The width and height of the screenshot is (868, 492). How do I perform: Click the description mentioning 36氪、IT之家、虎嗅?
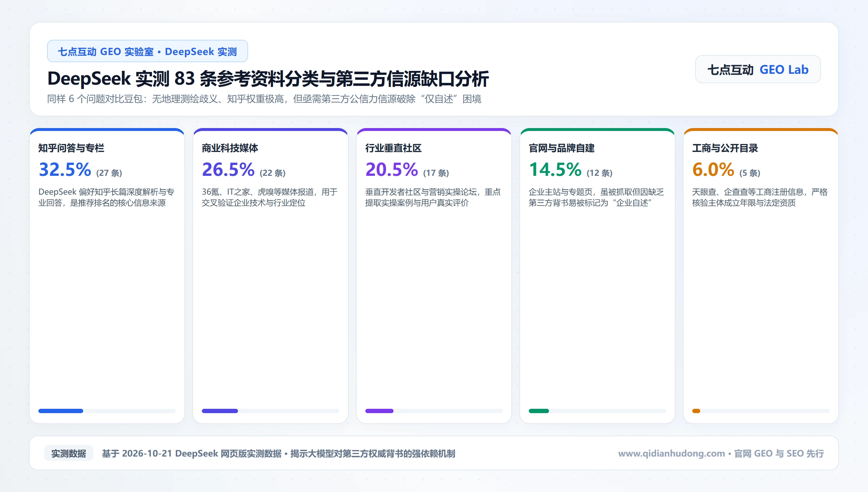pyautogui.click(x=270, y=197)
